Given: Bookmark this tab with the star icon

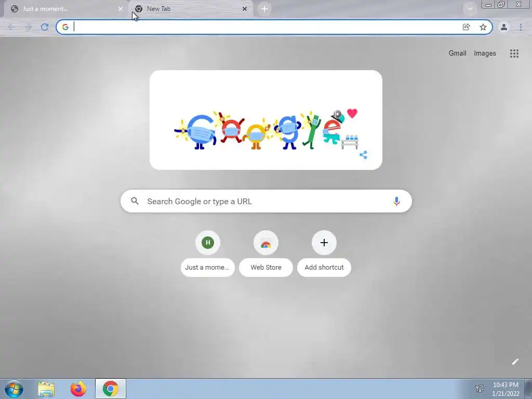Looking at the screenshot, I should (x=483, y=27).
